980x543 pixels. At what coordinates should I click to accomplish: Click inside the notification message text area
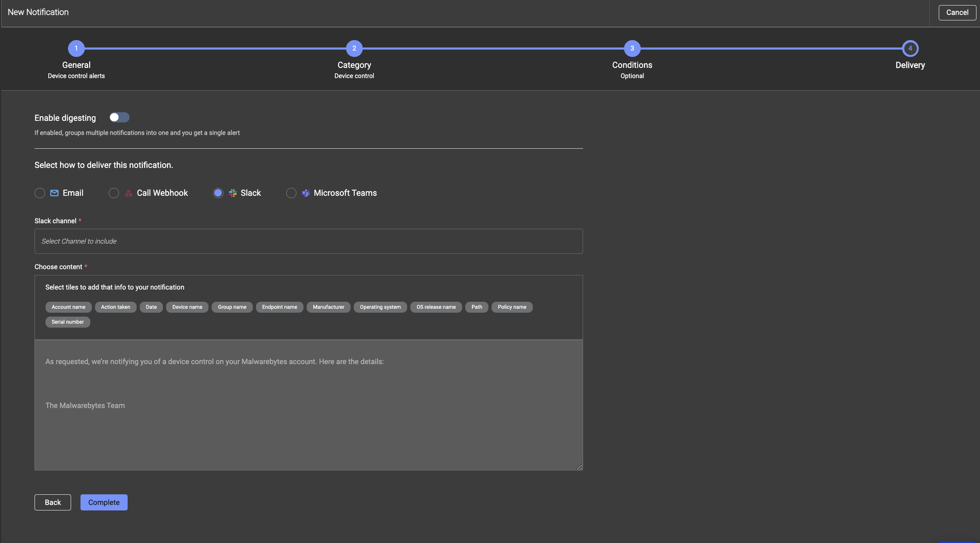tap(309, 404)
